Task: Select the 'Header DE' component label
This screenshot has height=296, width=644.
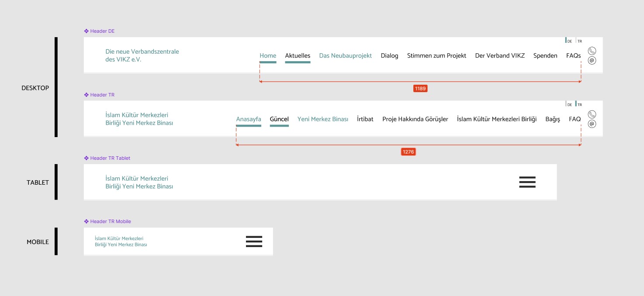Action: click(x=100, y=31)
